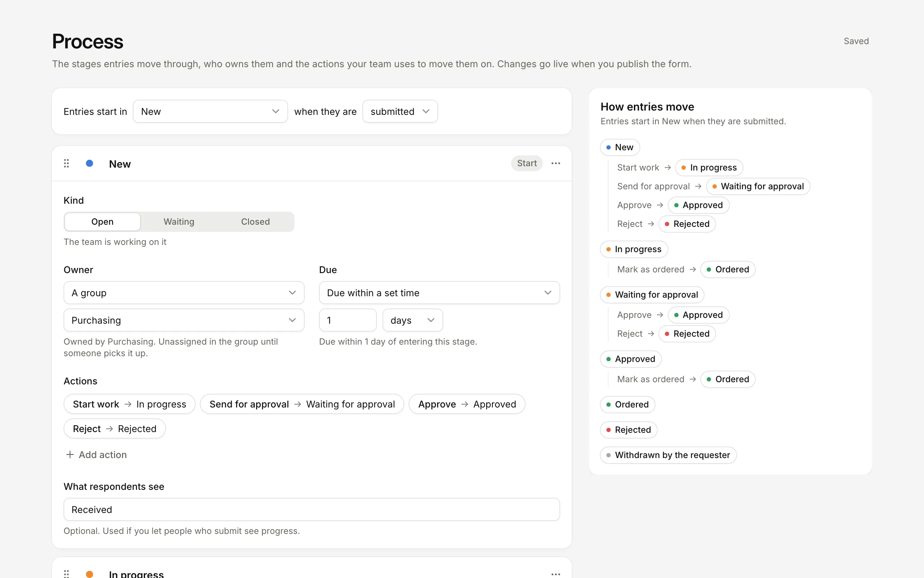Click the Ordered stage pill heading in side panel
Image resolution: width=924 pixels, height=578 pixels.
point(627,405)
